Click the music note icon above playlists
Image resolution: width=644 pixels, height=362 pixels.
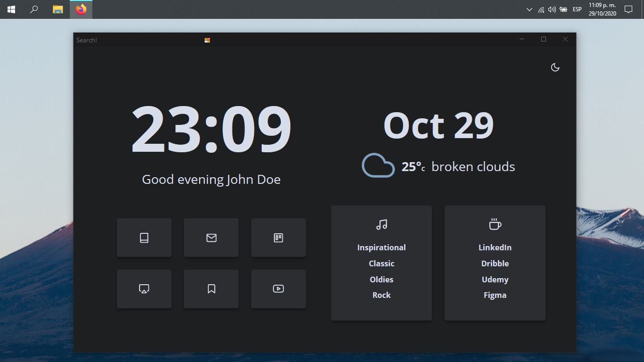pos(381,224)
